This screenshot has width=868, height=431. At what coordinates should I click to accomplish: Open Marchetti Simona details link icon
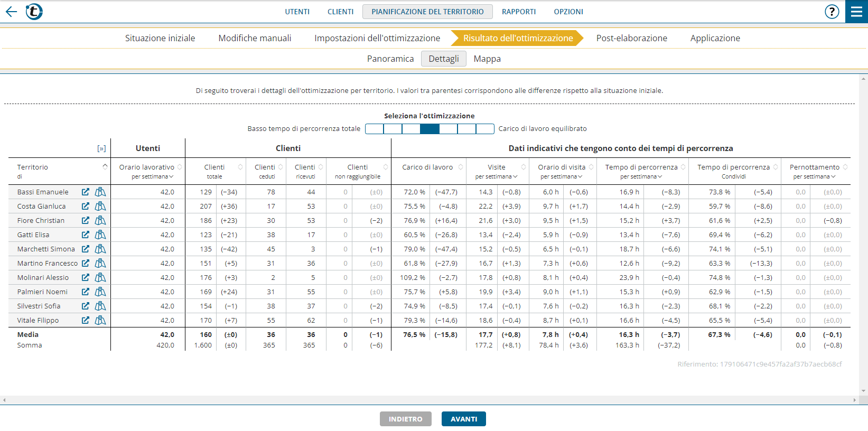pos(86,249)
